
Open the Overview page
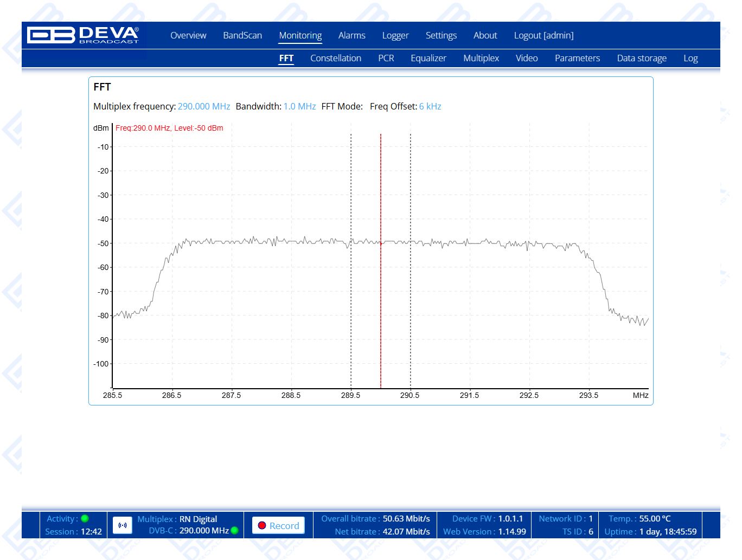(x=188, y=36)
